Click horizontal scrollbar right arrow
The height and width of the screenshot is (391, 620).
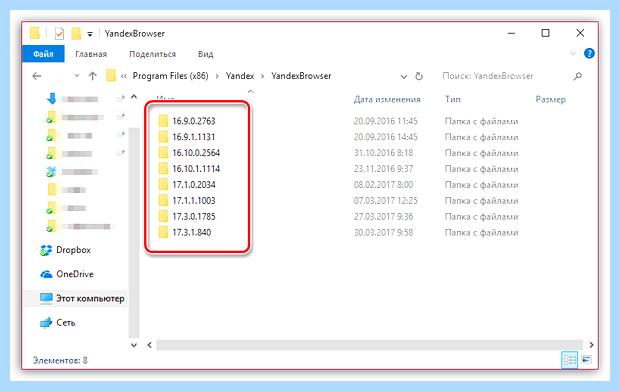(x=591, y=345)
